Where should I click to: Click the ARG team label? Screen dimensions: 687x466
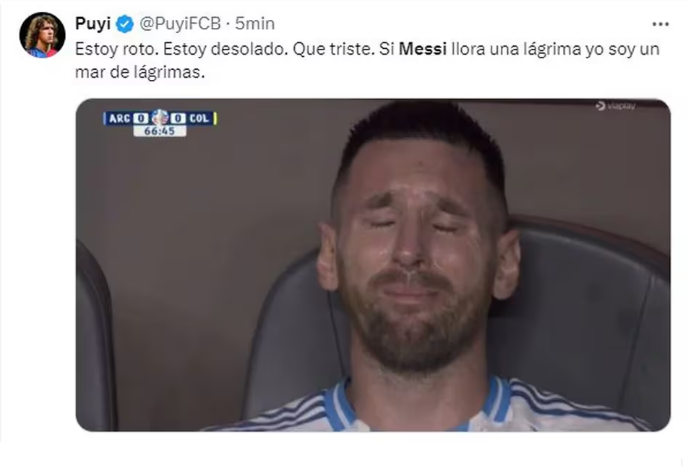coord(120,119)
